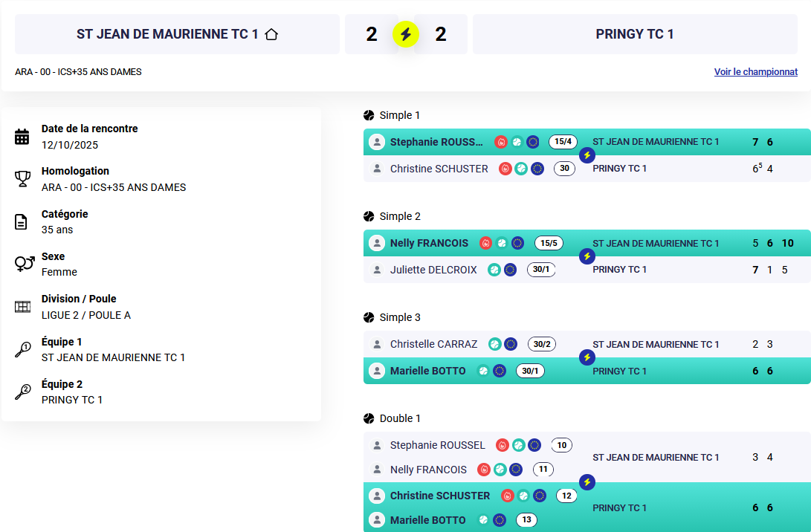Image resolution: width=811 pixels, height=532 pixels.
Task: Open the 'Voir le championnat' link
Action: [x=755, y=72]
